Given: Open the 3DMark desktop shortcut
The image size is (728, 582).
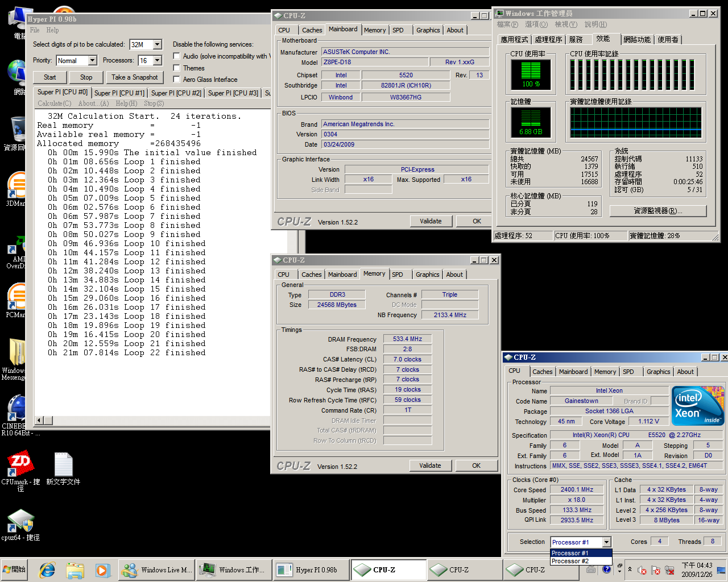Looking at the screenshot, I should [x=16, y=189].
